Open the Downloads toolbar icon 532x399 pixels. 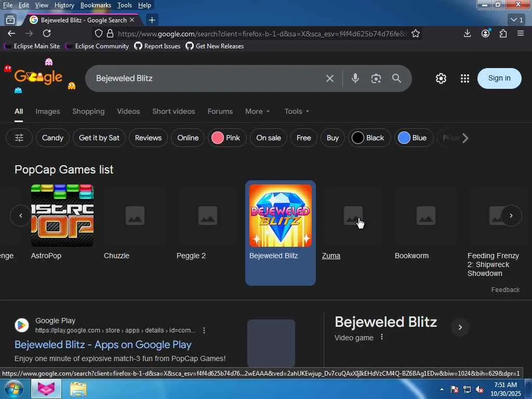coord(467,33)
